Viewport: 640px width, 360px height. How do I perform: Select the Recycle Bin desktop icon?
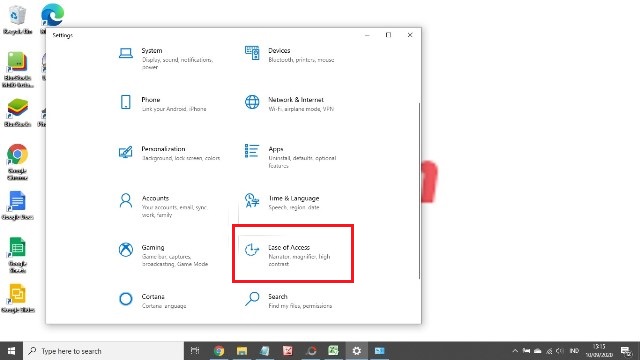click(x=17, y=20)
